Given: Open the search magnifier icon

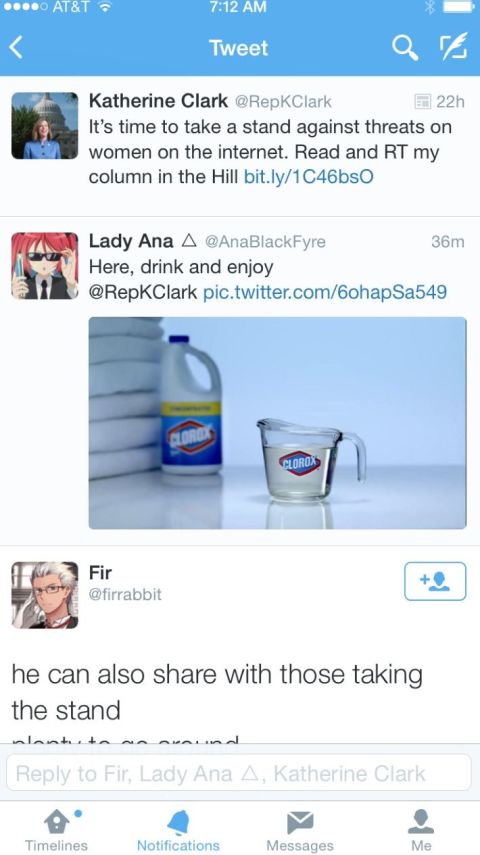Looking at the screenshot, I should click(405, 49).
